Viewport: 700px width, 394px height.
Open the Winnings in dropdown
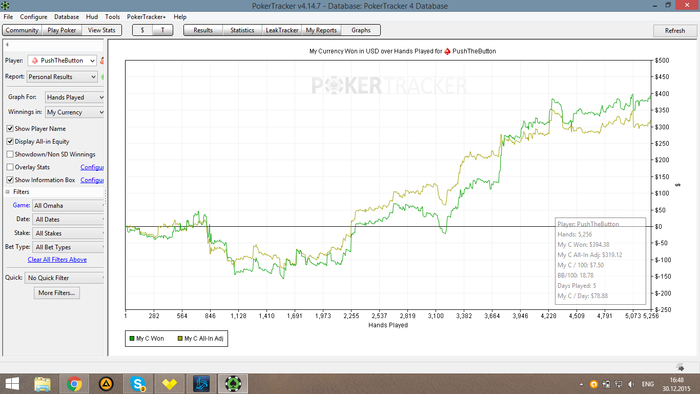coord(75,112)
